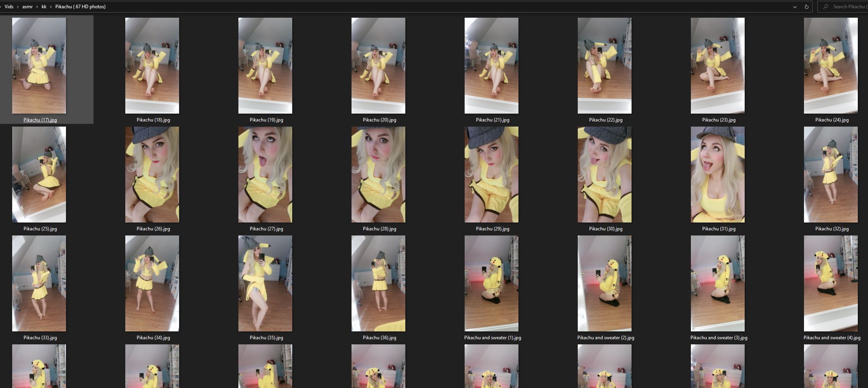Select the Pikachu (20).jpg thumbnail

(378, 66)
